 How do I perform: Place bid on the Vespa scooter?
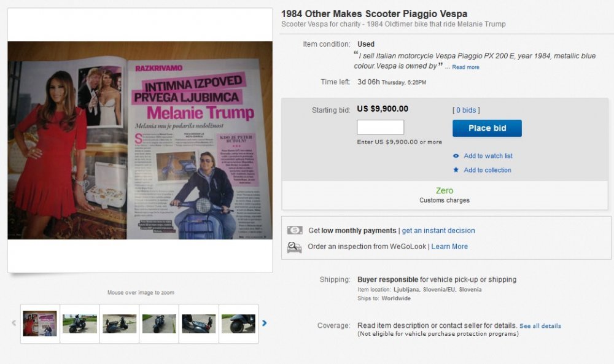(x=487, y=128)
